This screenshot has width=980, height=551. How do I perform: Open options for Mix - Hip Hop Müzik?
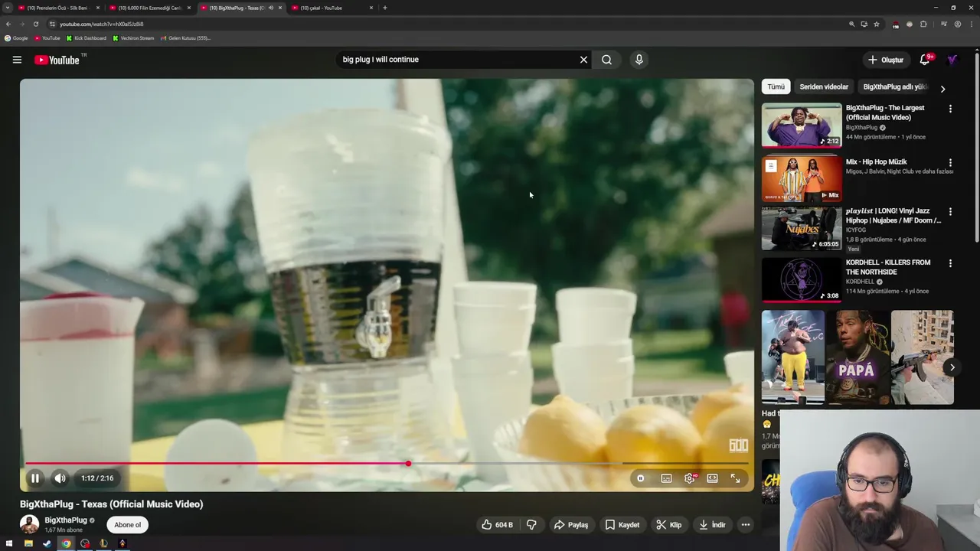pyautogui.click(x=950, y=163)
